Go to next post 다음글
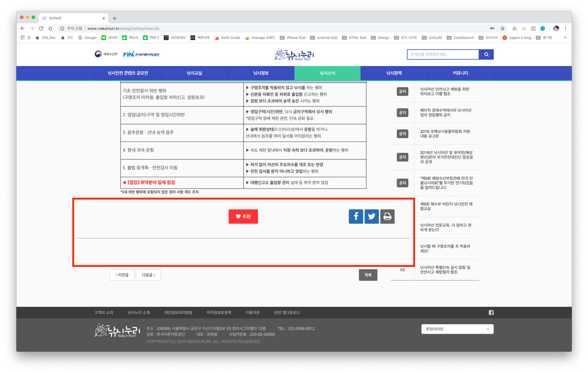Image resolution: width=588 pixels, height=373 pixels. click(148, 275)
